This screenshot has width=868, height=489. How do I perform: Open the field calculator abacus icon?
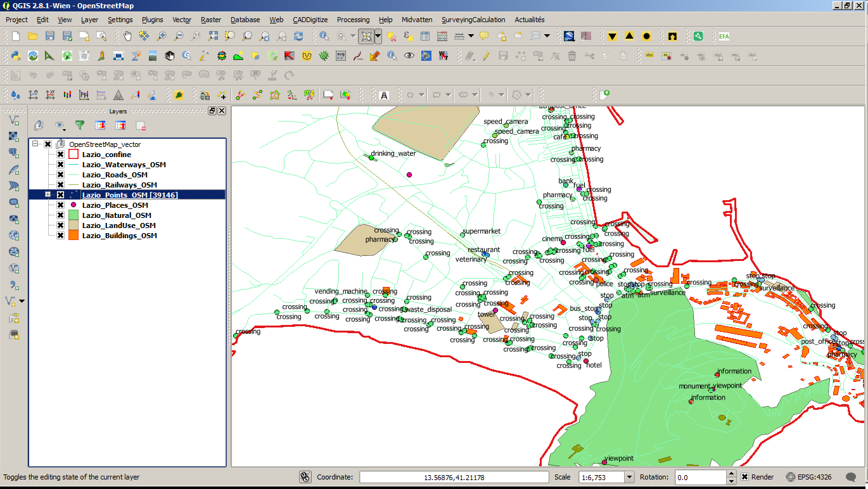pos(442,36)
